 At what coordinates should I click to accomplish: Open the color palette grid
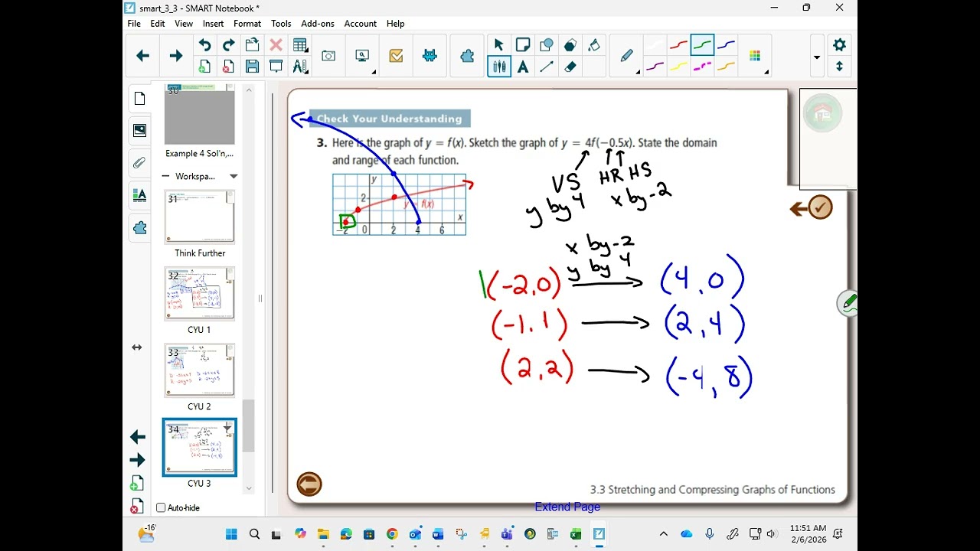click(755, 56)
